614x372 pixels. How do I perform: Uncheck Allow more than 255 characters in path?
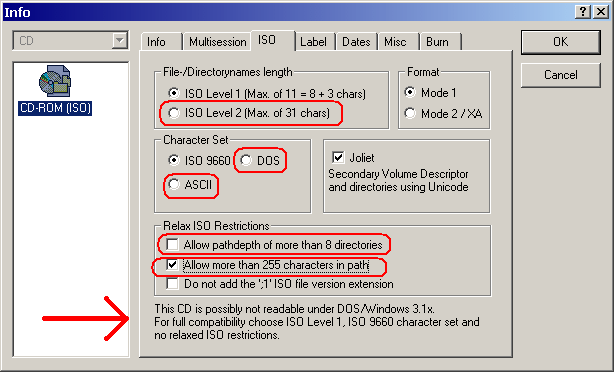pos(172,265)
